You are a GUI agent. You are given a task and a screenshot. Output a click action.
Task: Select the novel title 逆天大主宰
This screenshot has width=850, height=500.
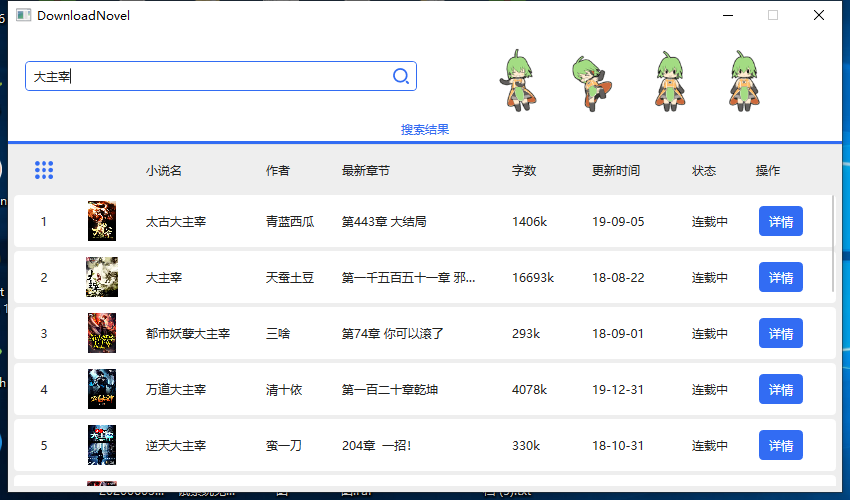(176, 446)
